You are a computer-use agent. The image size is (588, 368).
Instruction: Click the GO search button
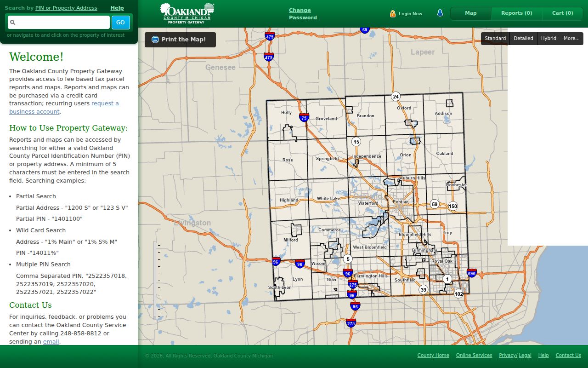point(120,23)
